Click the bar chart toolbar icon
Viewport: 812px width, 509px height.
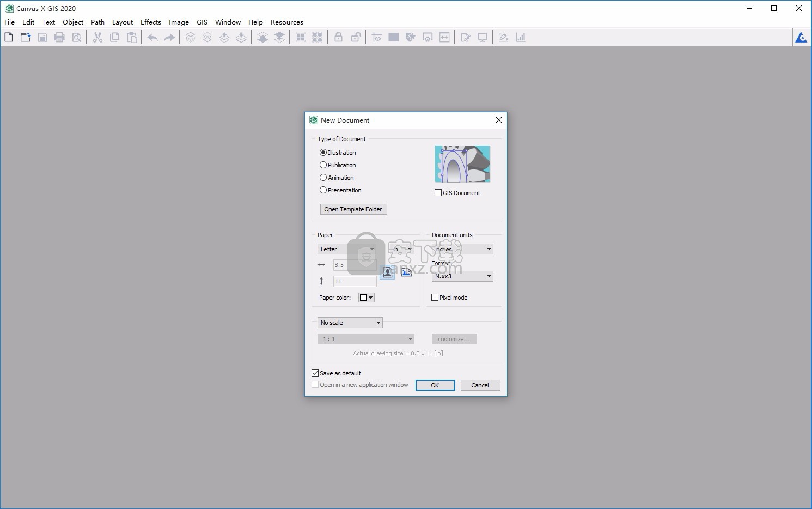pyautogui.click(x=521, y=37)
